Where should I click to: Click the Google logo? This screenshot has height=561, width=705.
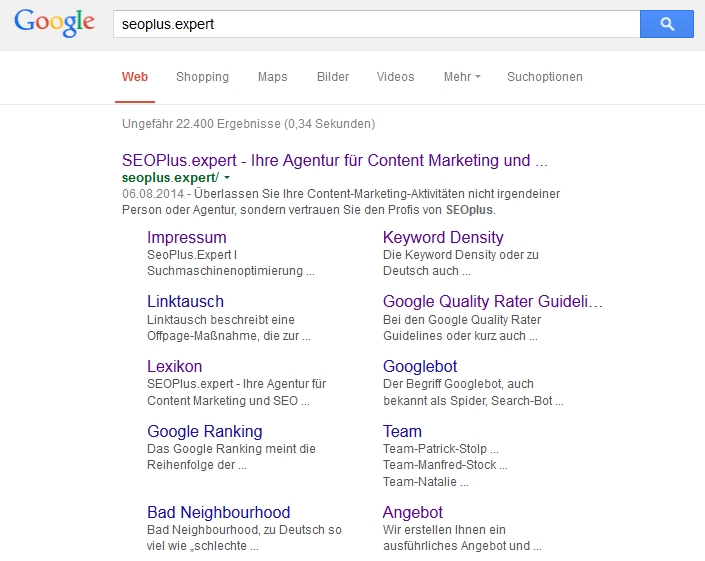pos(54,22)
